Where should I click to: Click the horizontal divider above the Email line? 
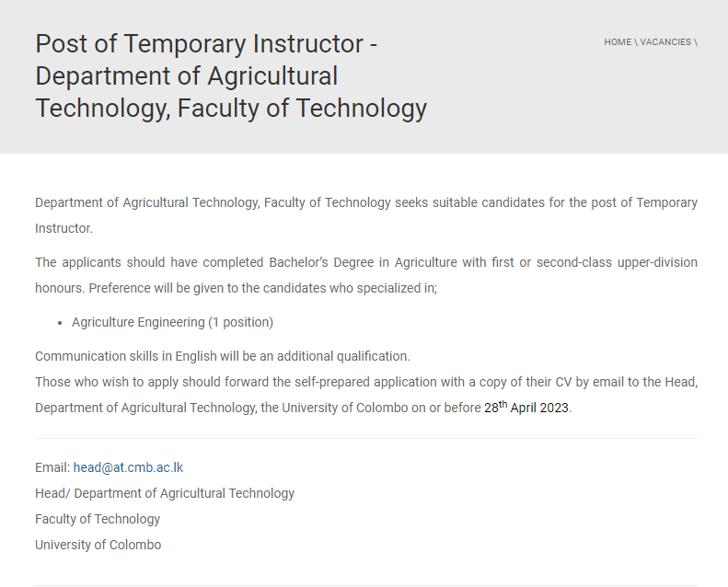pyautogui.click(x=366, y=438)
